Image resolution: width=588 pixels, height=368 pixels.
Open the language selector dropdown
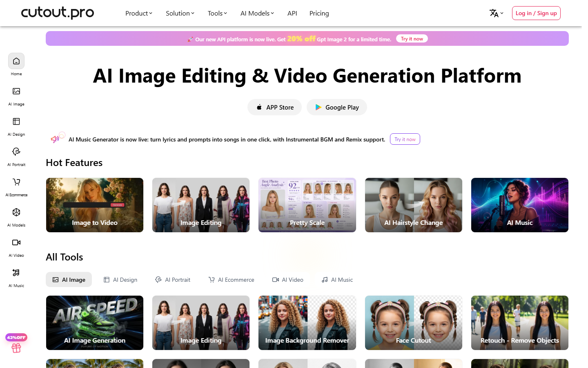pyautogui.click(x=497, y=13)
